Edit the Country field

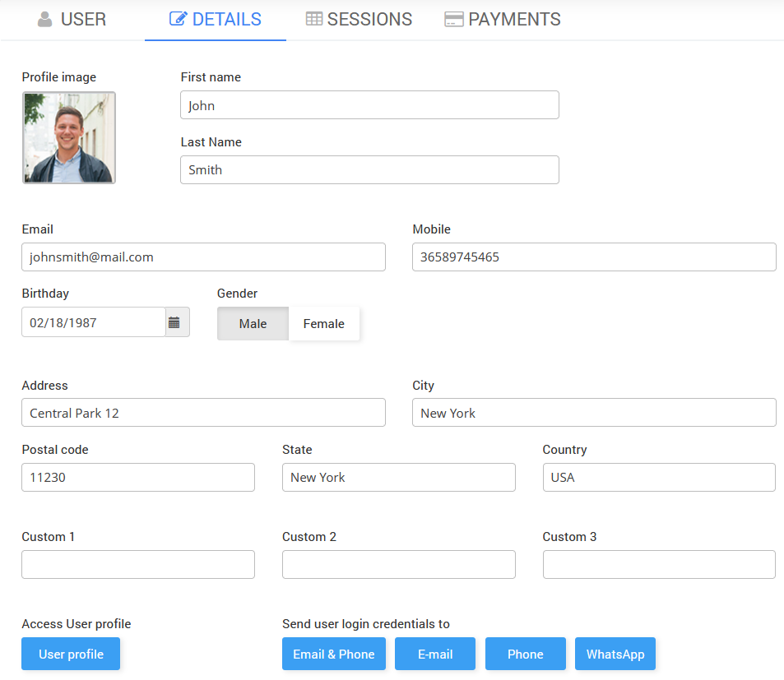pyautogui.click(x=658, y=478)
